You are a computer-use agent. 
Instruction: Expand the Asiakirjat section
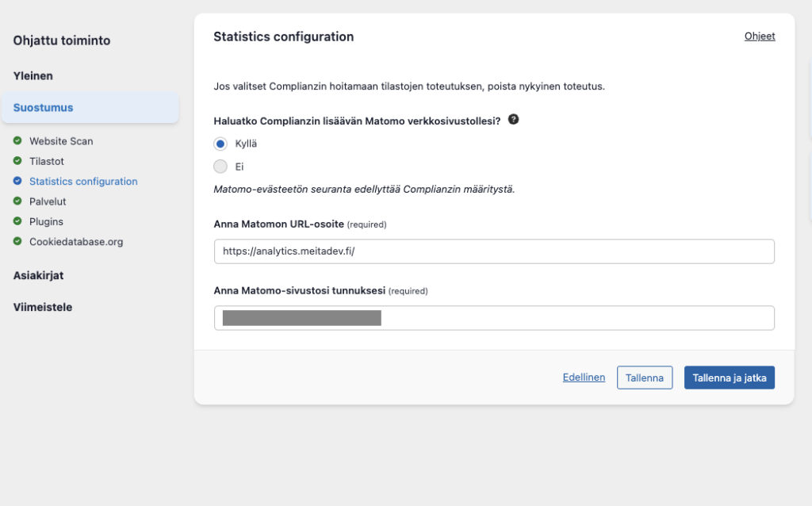[38, 275]
